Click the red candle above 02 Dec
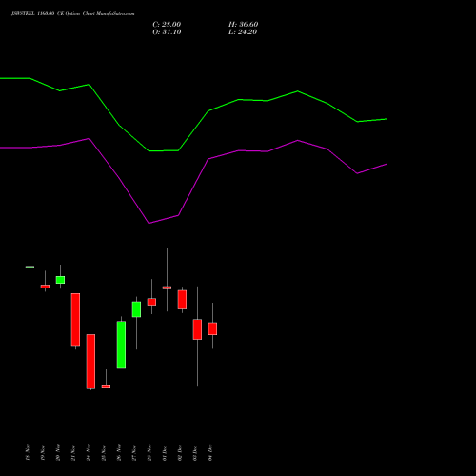The width and height of the screenshot is (476, 476). 182,299
